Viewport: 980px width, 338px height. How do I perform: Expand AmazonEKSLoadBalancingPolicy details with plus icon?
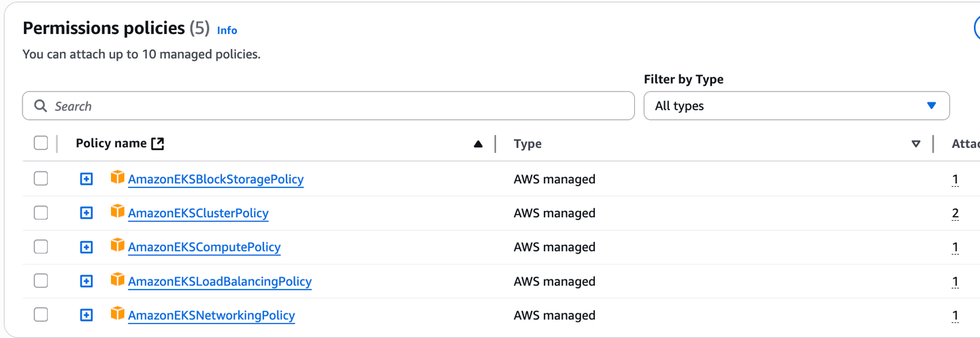[86, 281]
